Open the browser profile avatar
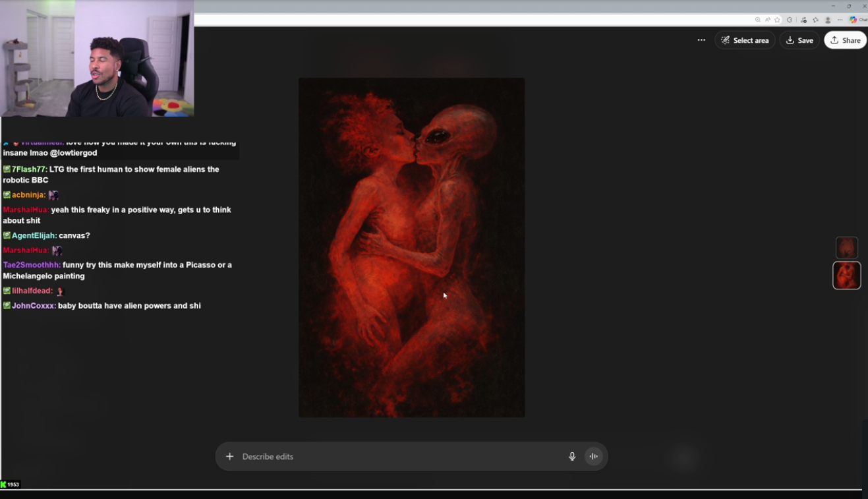Image resolution: width=868 pixels, height=499 pixels. point(828,20)
